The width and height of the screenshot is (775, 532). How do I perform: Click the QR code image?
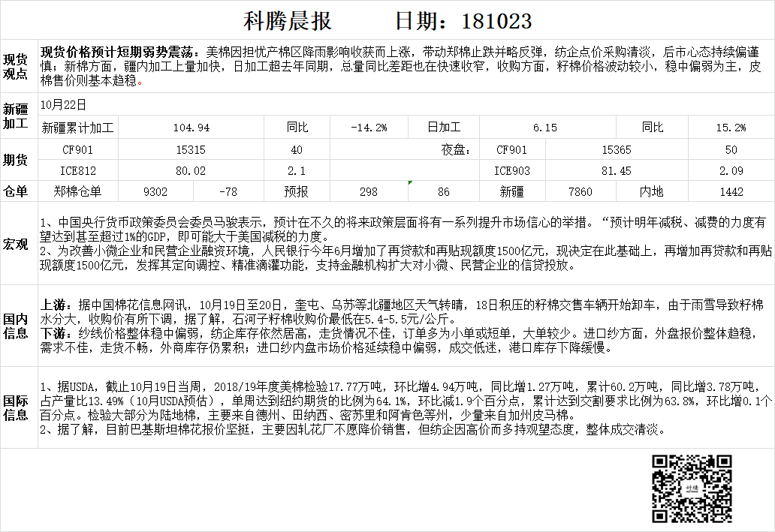tap(691, 488)
